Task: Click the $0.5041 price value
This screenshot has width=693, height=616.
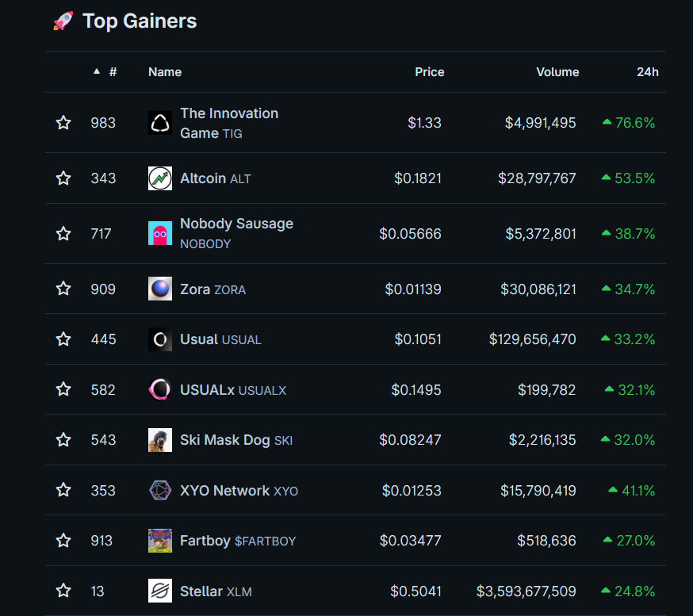Action: coord(415,591)
